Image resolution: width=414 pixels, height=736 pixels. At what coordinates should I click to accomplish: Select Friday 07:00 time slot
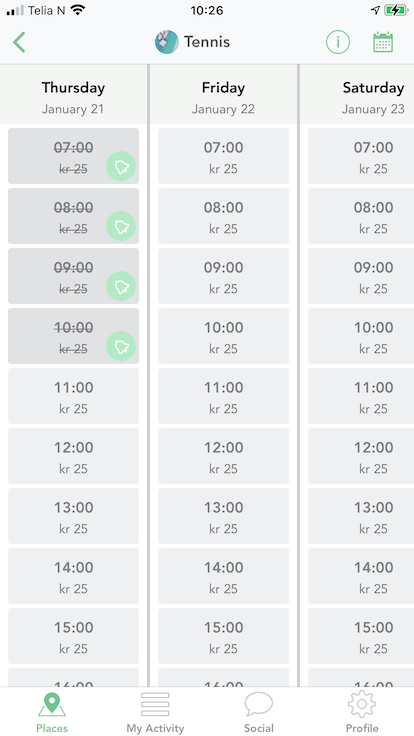[x=223, y=156]
